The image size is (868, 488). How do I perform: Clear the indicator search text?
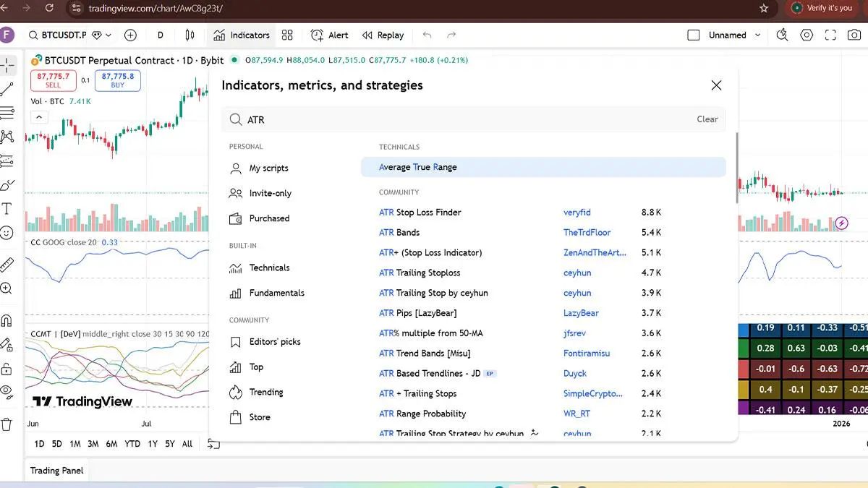pyautogui.click(x=707, y=119)
